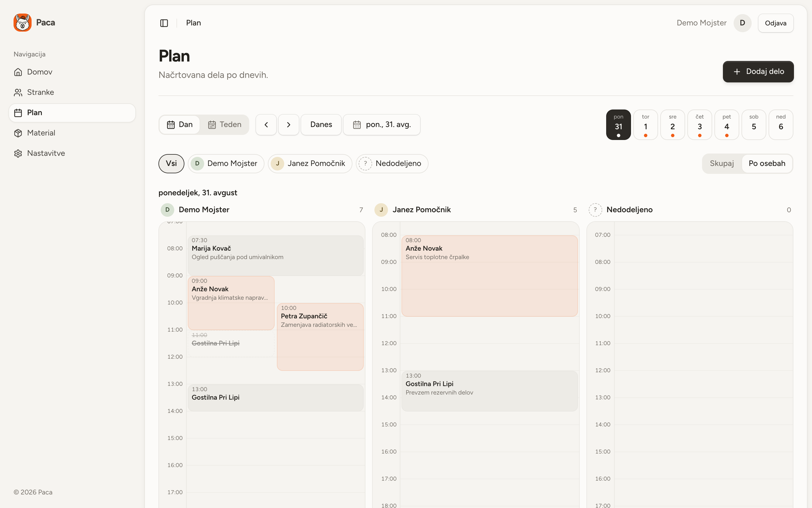This screenshot has height=508, width=812.
Task: Select day sre 2
Action: [672, 125]
